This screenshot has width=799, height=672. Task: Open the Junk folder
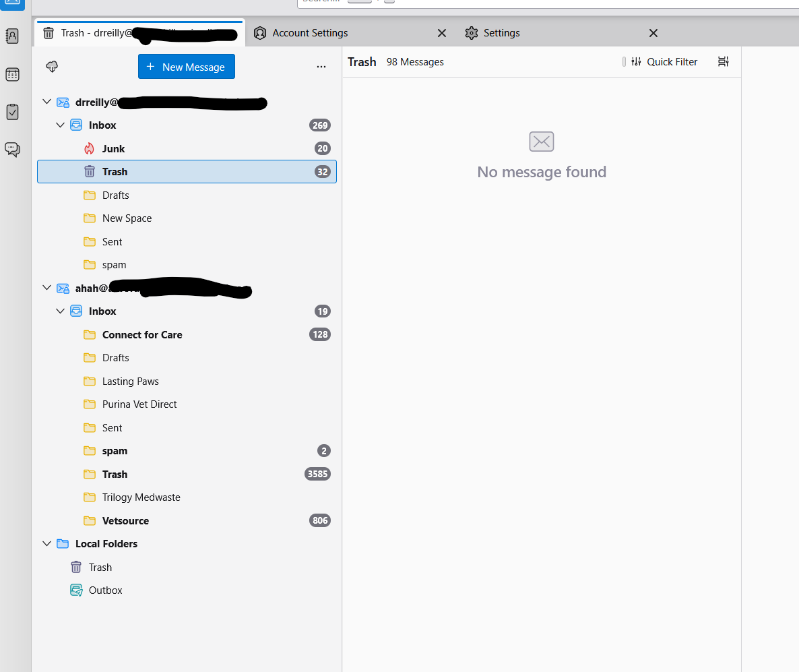pos(187,148)
